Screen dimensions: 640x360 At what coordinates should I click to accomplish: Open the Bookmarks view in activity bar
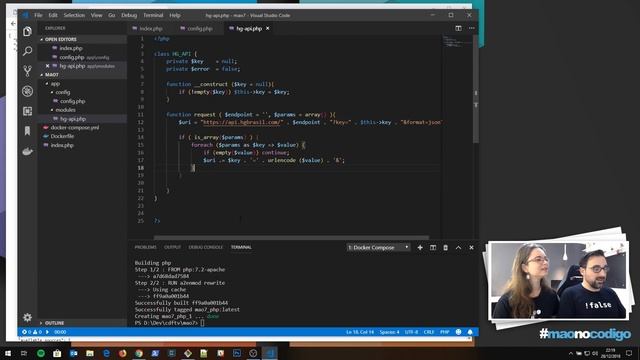pyautogui.click(x=27, y=131)
